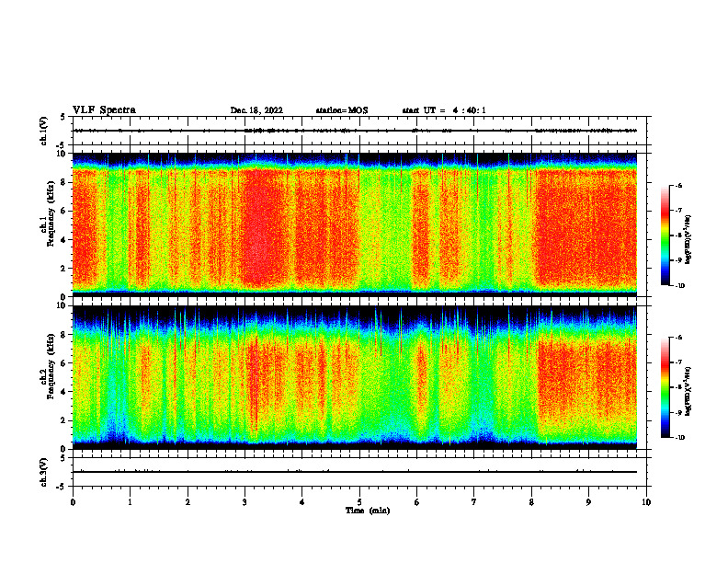Click the "-6" tick on ch.1 colorbar
728x563 pixels.
(679, 186)
